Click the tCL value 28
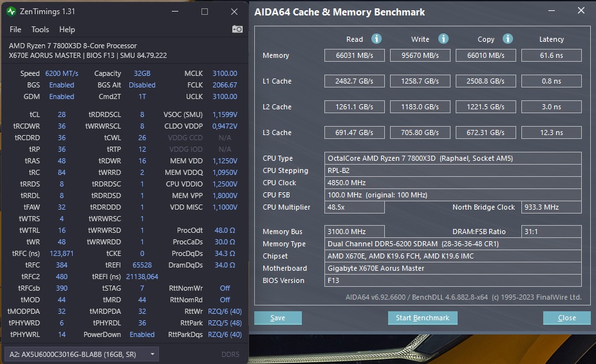This screenshot has width=596, height=364. click(62, 114)
